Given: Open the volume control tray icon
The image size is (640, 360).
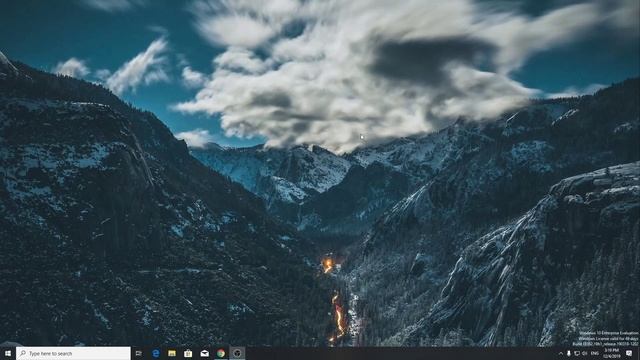Looking at the screenshot, I should (584, 353).
